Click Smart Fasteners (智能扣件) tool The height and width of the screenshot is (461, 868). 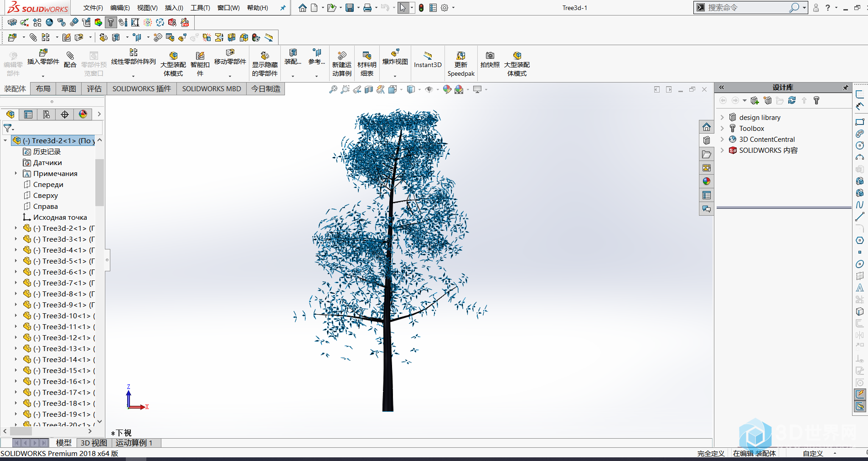[x=200, y=64]
